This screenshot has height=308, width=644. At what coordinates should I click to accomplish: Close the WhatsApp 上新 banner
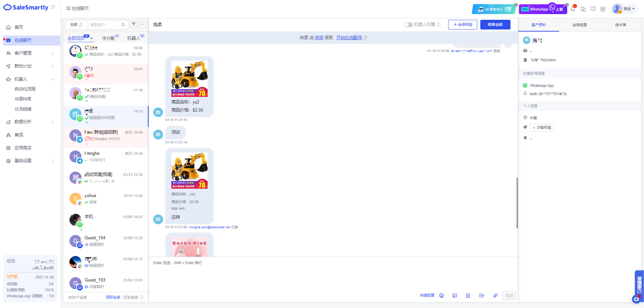567,5
